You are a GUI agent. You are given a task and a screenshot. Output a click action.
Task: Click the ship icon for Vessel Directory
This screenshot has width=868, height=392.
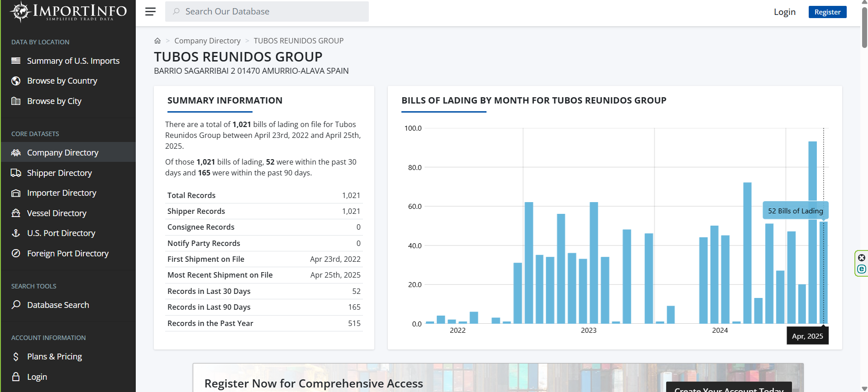click(x=16, y=213)
